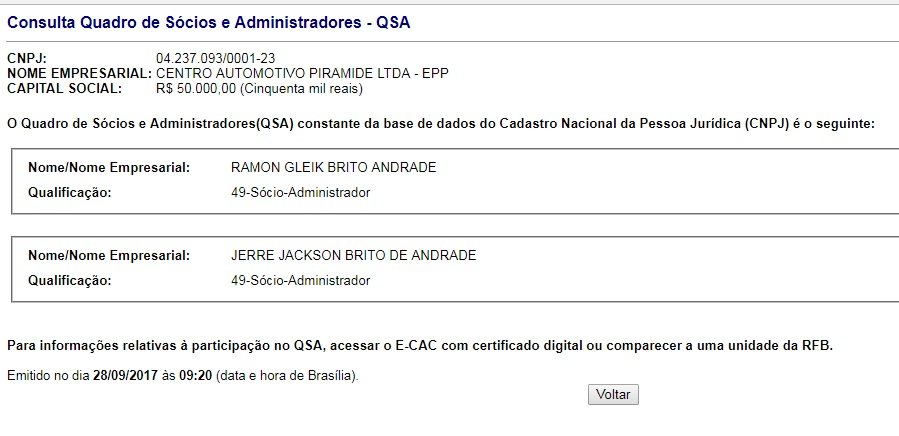Click the CNPJ field label
Viewport: 899px width, 436px height.
27,59
